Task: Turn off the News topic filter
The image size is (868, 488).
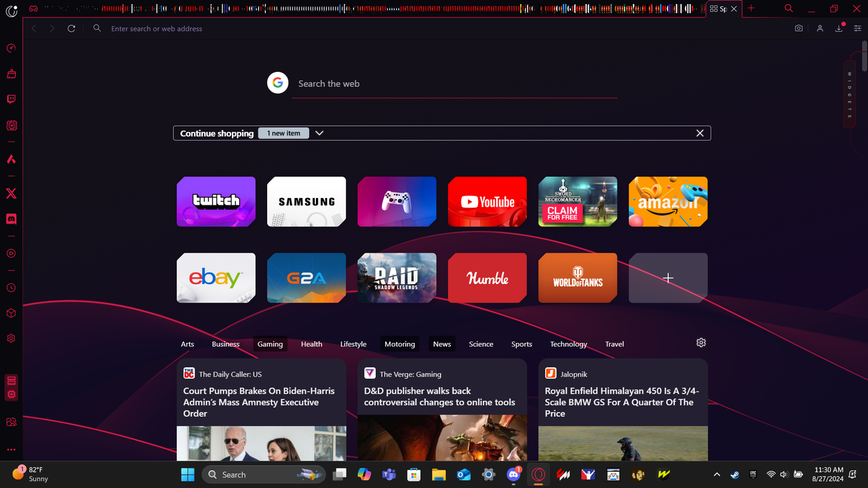Action: pyautogui.click(x=441, y=344)
